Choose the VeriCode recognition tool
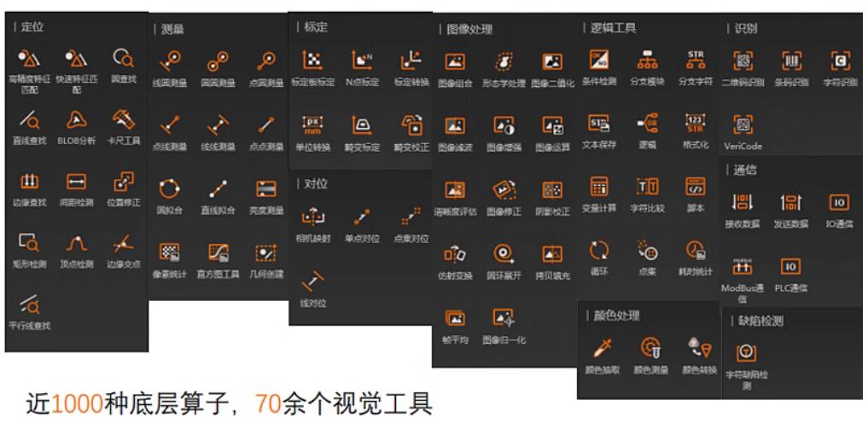This screenshot has height=429, width=868. 743,125
